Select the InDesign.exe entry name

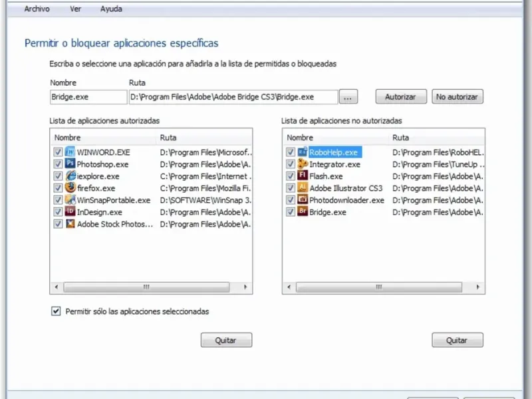tap(100, 212)
